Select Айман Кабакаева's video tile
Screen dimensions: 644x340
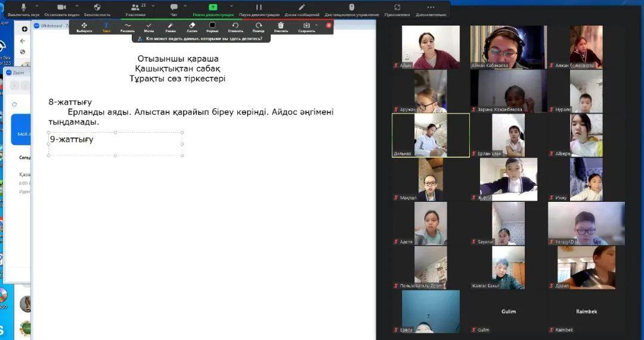click(509, 47)
